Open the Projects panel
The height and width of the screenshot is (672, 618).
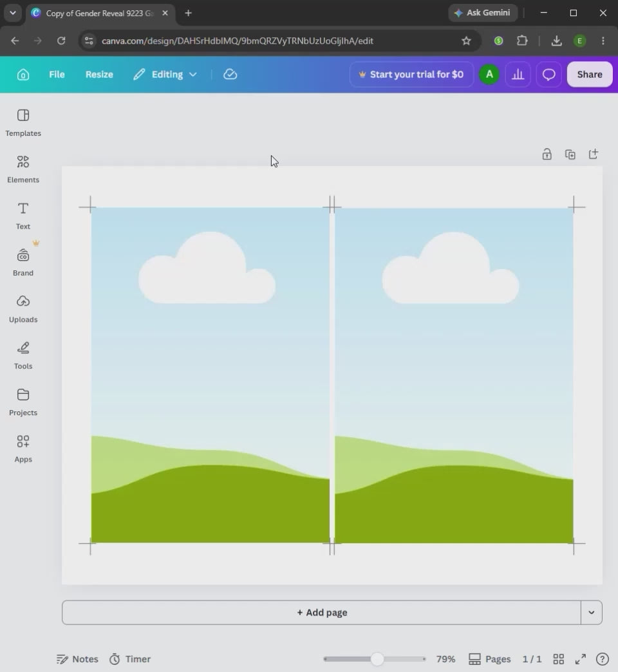pyautogui.click(x=23, y=402)
